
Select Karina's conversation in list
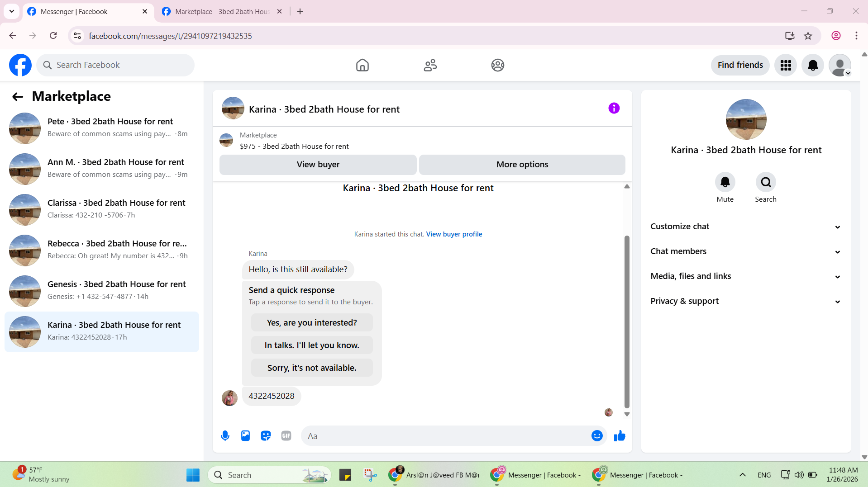tap(102, 332)
